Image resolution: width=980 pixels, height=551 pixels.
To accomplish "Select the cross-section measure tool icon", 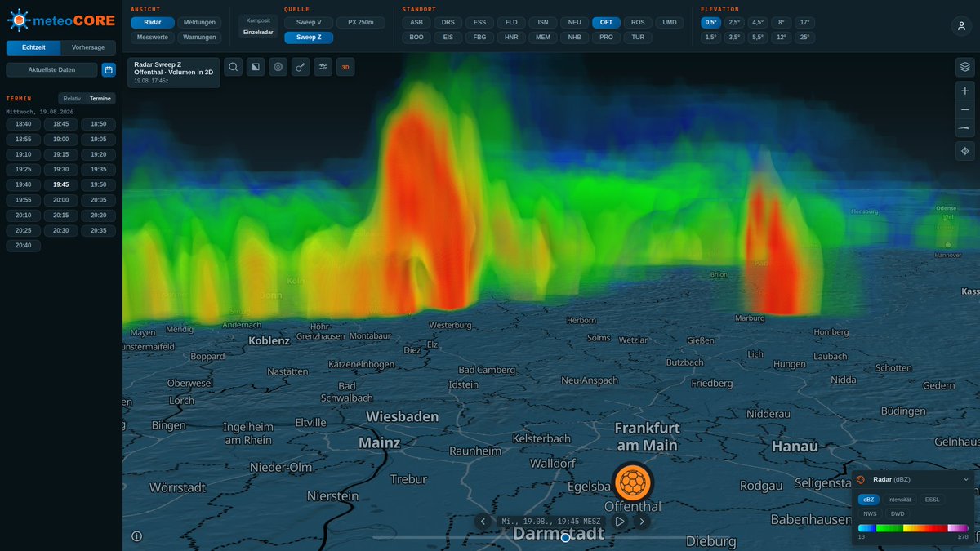I will tap(301, 67).
